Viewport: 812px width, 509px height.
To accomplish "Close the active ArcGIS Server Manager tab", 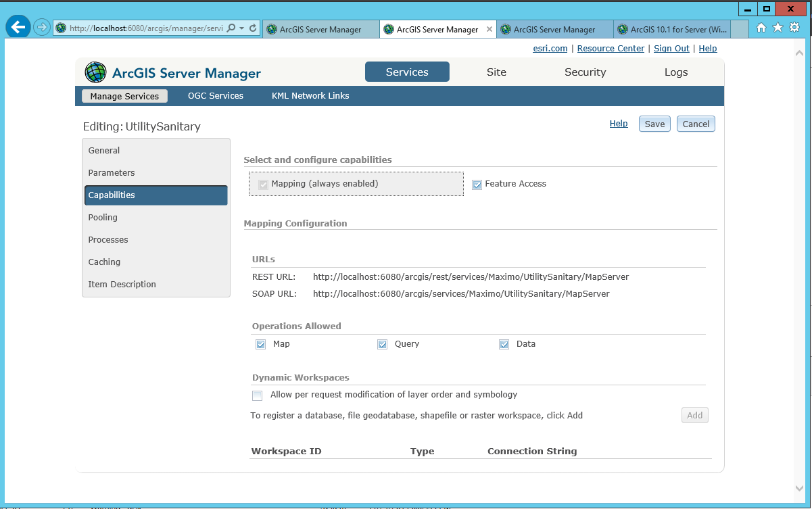I will [x=489, y=29].
